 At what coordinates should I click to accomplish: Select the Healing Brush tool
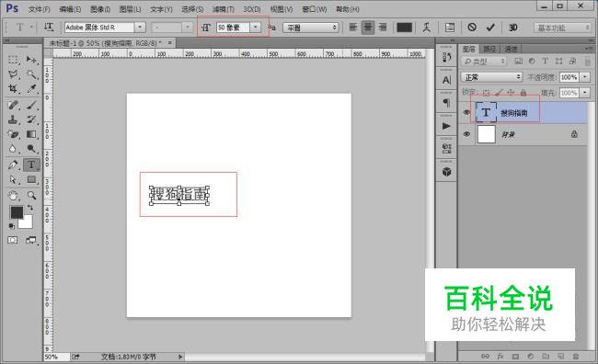coord(13,105)
